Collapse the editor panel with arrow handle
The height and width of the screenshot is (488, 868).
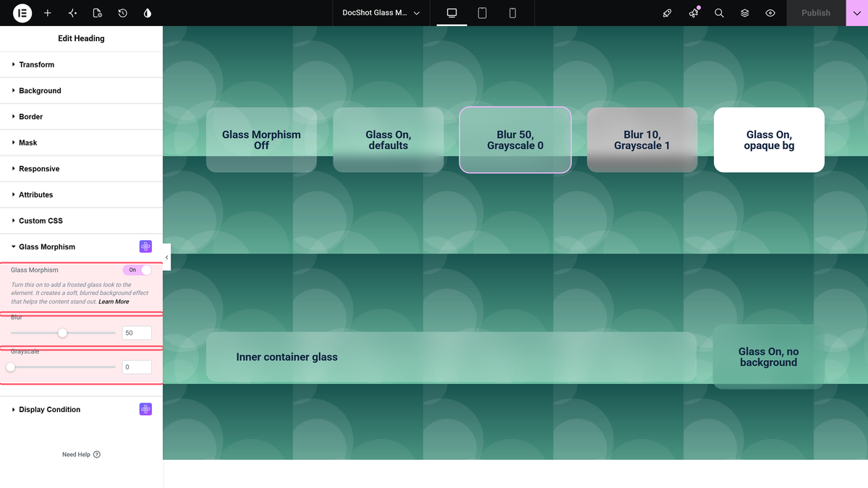point(167,257)
